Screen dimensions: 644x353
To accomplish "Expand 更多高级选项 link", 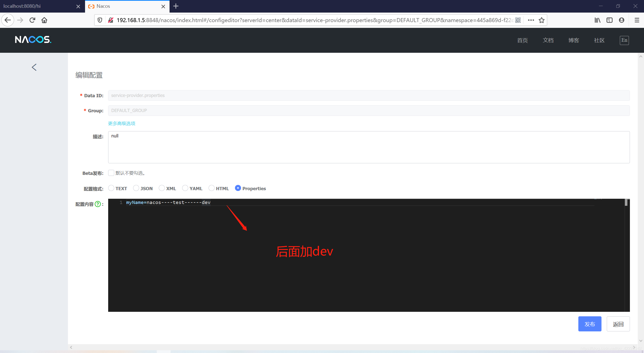I will click(x=122, y=123).
